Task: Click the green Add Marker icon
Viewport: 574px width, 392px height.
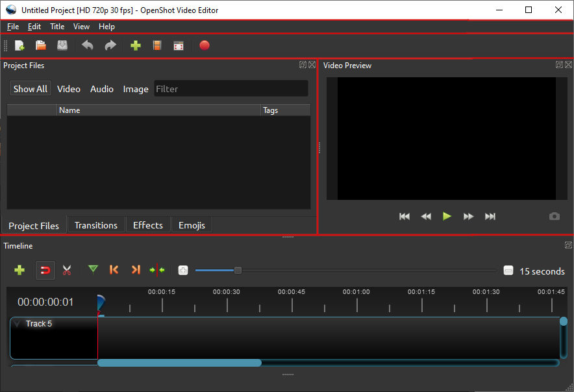Action: click(93, 270)
